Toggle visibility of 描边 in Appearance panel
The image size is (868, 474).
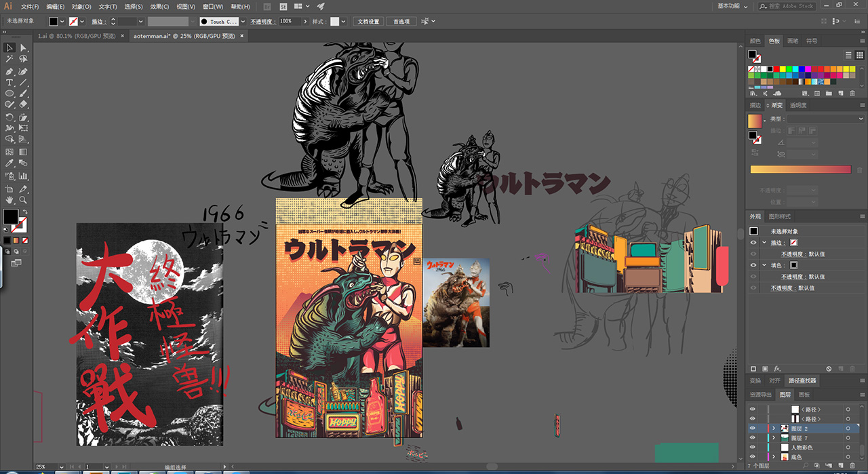tap(753, 242)
